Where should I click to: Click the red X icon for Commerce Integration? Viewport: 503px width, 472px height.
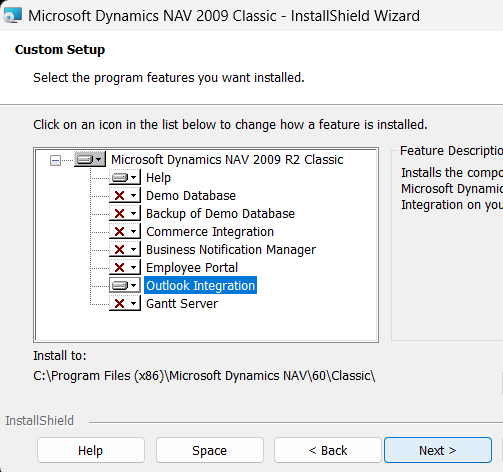pos(125,232)
